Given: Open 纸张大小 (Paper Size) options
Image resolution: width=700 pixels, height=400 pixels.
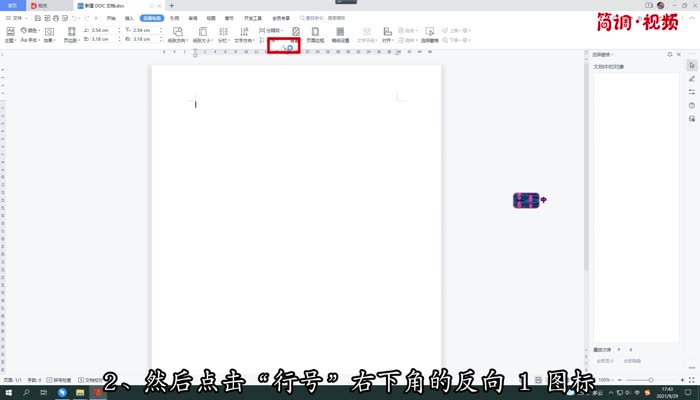Looking at the screenshot, I should [201, 35].
